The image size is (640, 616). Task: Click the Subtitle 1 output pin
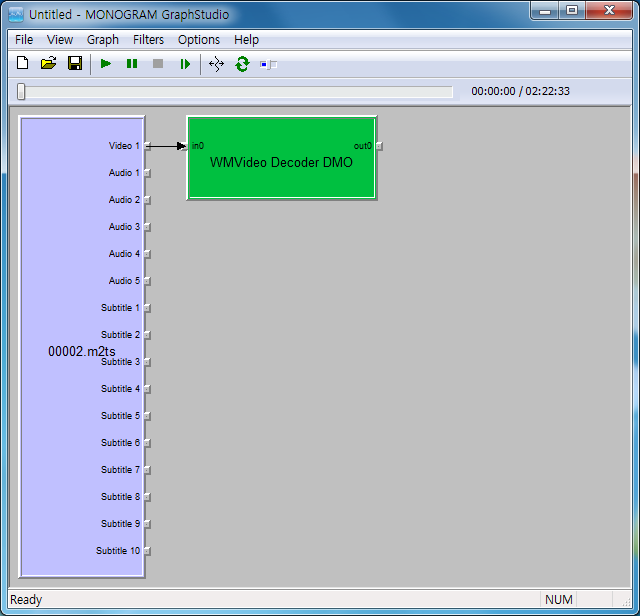tap(147, 308)
